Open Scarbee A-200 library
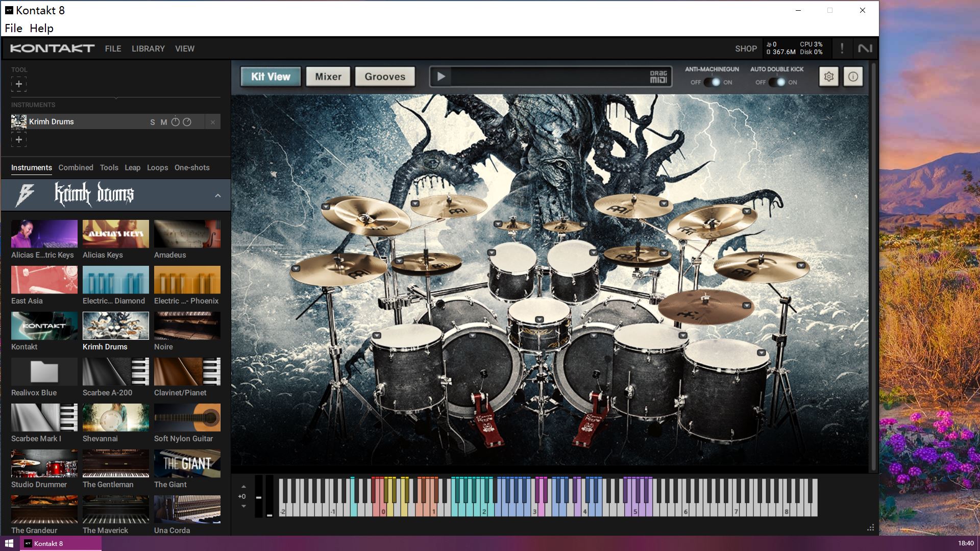This screenshot has width=980, height=551. [x=116, y=371]
